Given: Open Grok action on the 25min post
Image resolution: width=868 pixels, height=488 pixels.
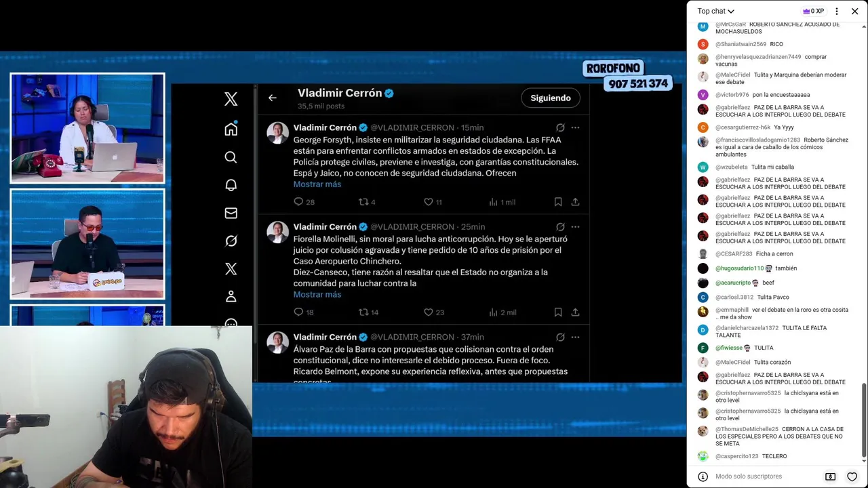Looking at the screenshot, I should [560, 227].
